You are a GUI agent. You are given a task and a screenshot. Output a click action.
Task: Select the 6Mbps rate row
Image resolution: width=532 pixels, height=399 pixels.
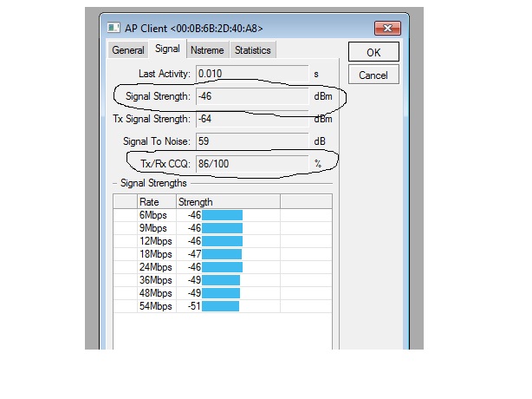(x=222, y=215)
